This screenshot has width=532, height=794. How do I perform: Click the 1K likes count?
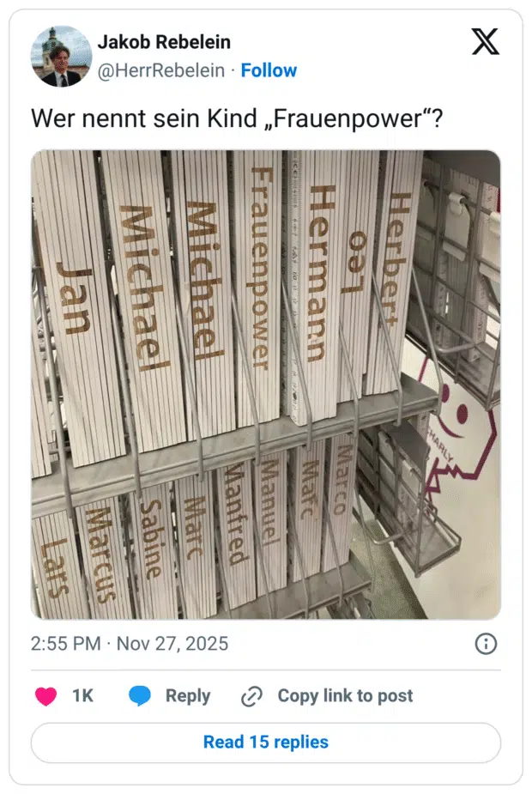pos(82,696)
